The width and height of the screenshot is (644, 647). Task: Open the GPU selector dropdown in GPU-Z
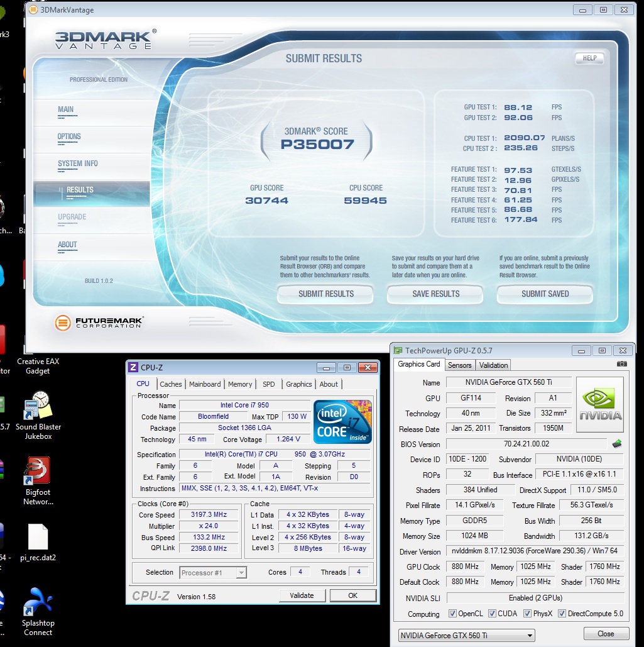pos(466,635)
